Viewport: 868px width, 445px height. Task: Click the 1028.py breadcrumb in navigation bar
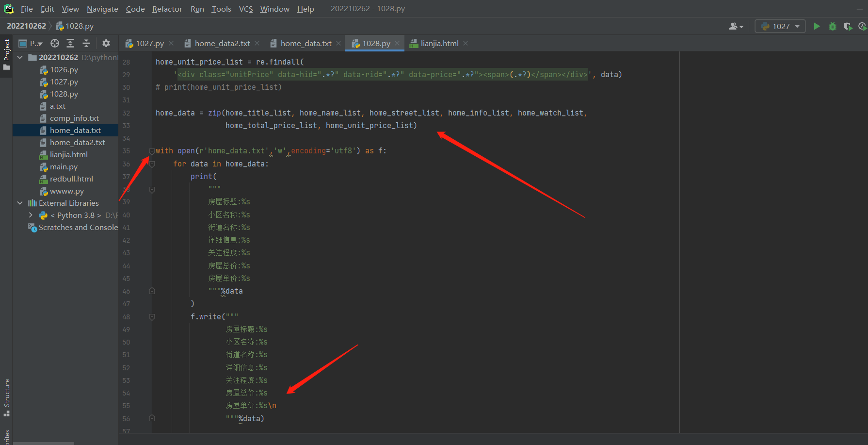(x=75, y=26)
